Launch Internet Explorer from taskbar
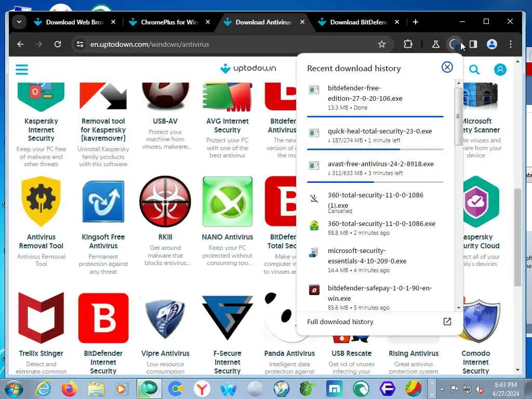The image size is (532, 399). pos(44,389)
